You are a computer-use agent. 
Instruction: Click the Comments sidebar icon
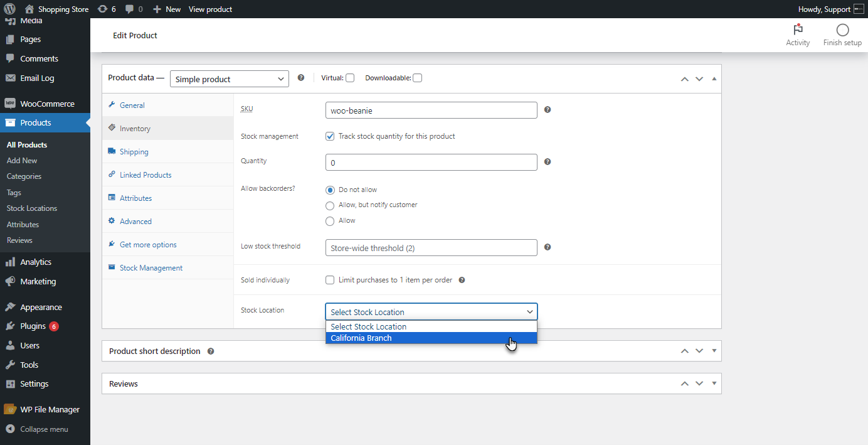pyautogui.click(x=10, y=58)
